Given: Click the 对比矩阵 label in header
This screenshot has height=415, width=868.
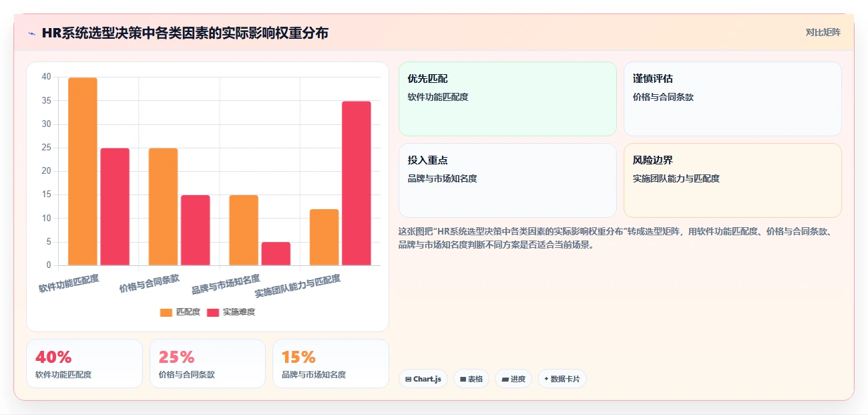Looking at the screenshot, I should (823, 32).
